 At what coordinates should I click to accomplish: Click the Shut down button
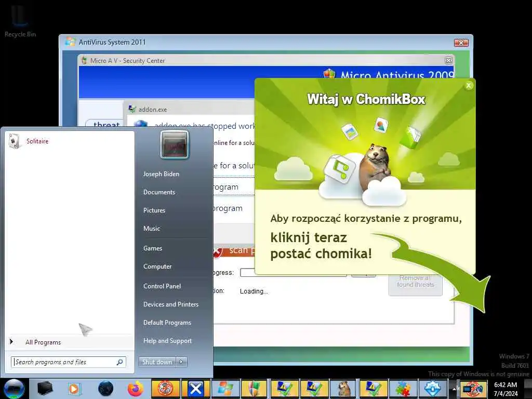[x=157, y=362]
